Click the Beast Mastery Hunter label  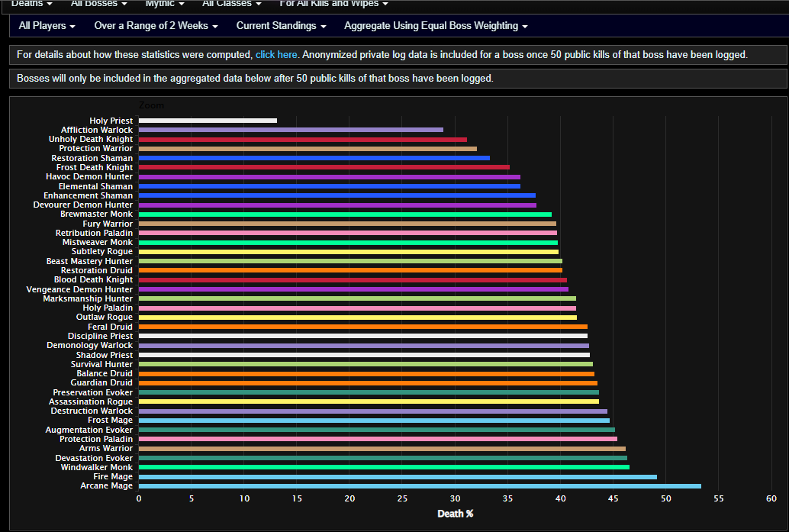89,261
